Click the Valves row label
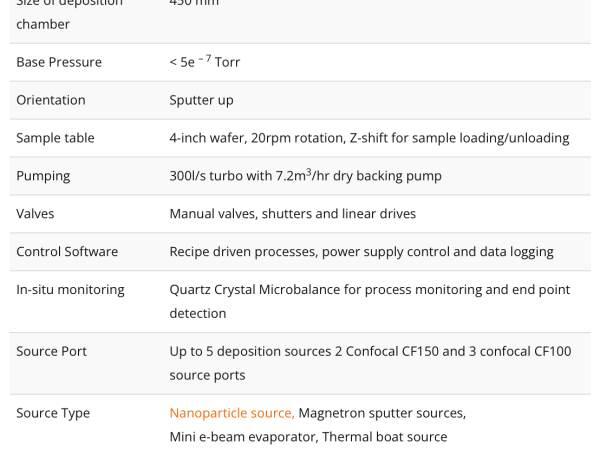This screenshot has height=450, width=600. coord(35,214)
